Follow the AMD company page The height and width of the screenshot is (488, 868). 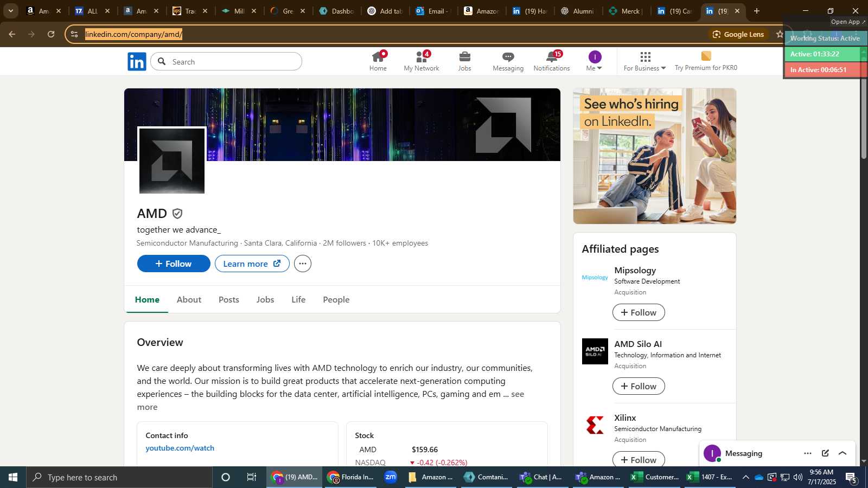(174, 264)
